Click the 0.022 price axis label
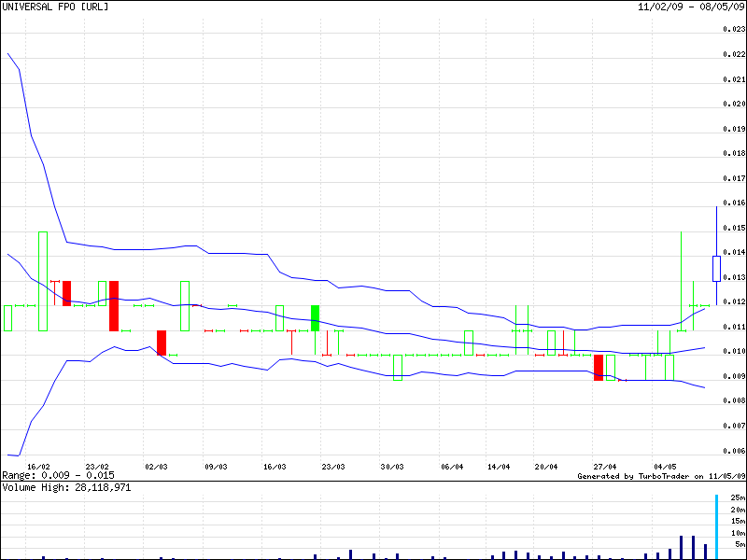 tap(733, 54)
